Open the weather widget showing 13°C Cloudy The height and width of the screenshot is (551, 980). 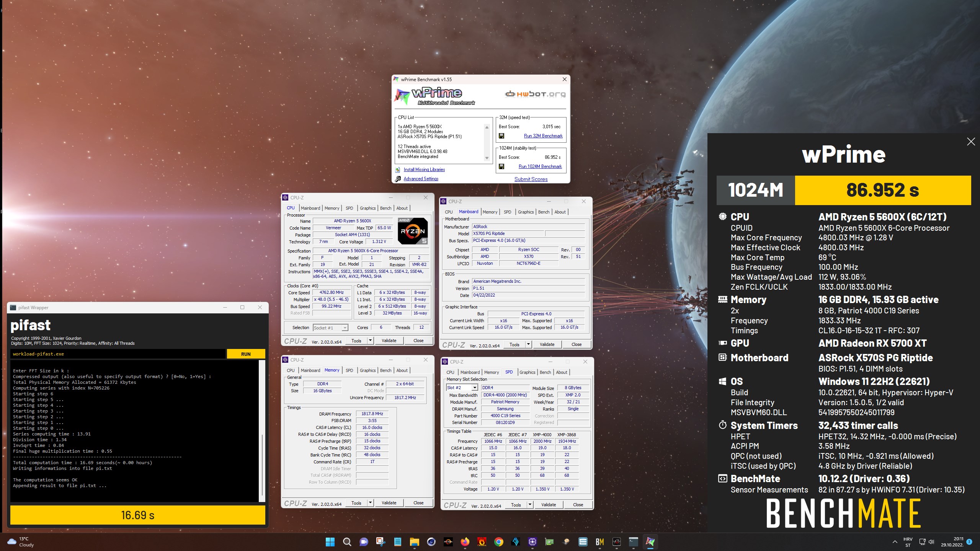click(21, 542)
